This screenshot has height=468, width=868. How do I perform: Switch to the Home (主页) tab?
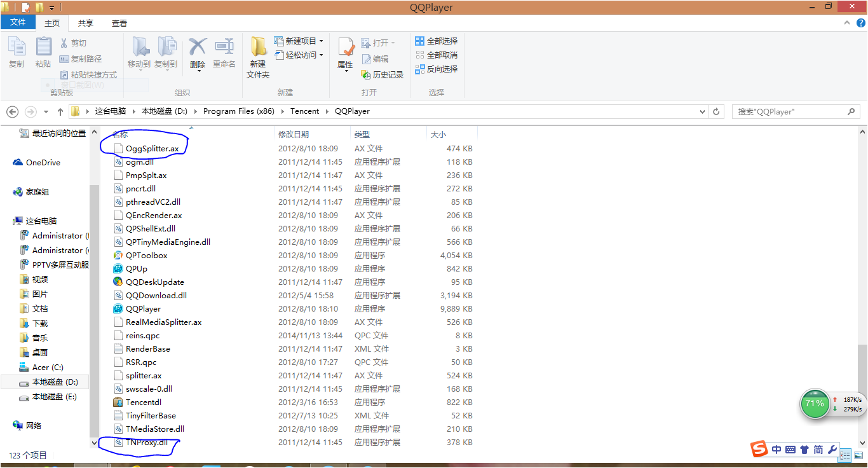pos(52,23)
